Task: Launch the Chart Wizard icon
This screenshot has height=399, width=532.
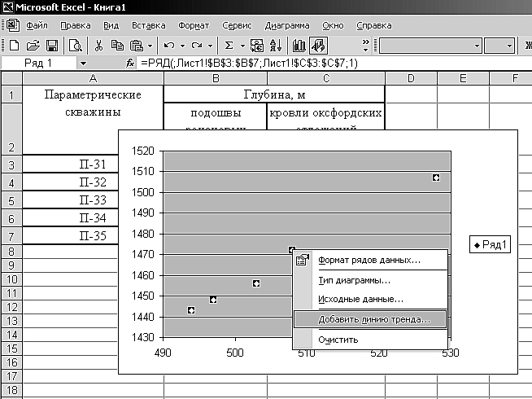Action: (299, 45)
